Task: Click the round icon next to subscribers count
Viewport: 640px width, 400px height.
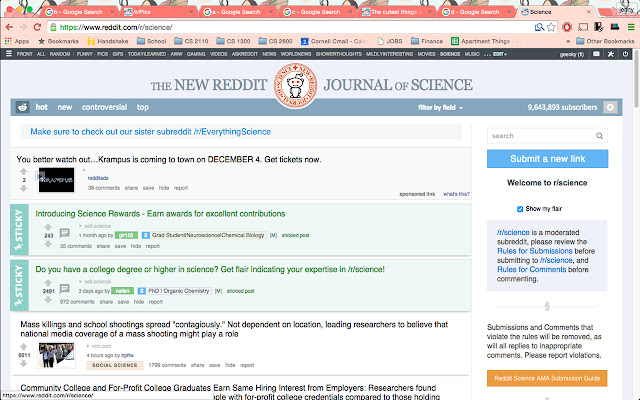Action: click(x=610, y=107)
